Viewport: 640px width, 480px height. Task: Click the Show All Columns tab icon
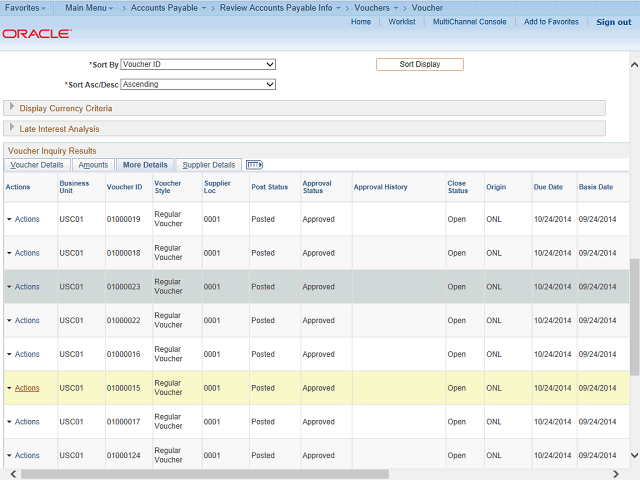254,165
